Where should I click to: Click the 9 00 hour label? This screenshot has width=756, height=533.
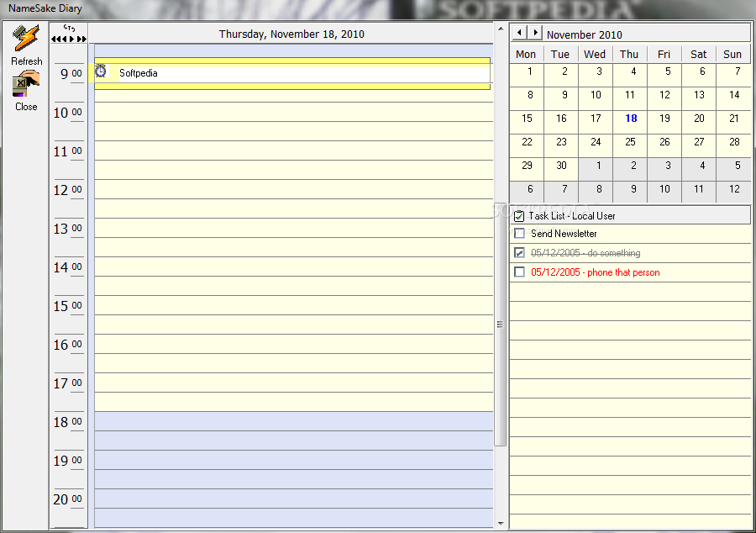click(x=71, y=74)
